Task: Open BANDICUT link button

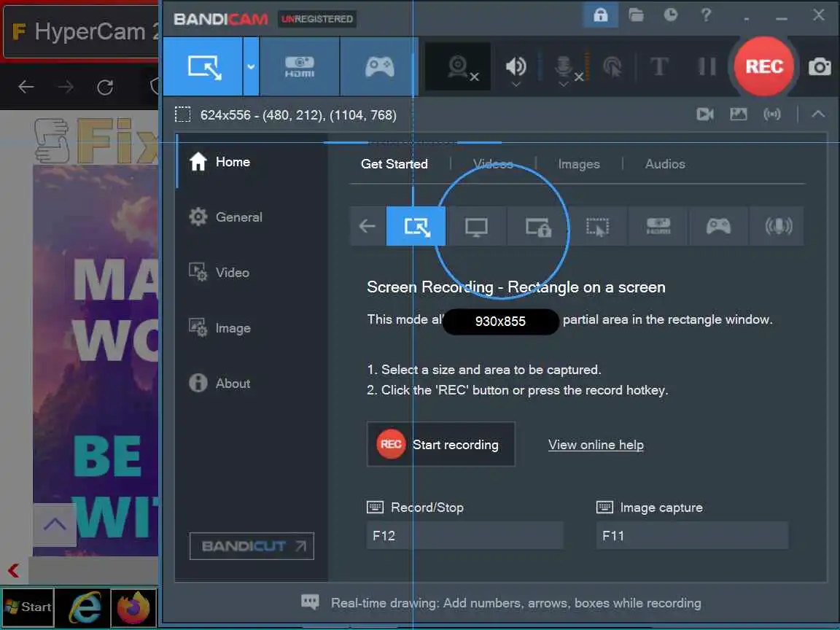Action: 252,546
